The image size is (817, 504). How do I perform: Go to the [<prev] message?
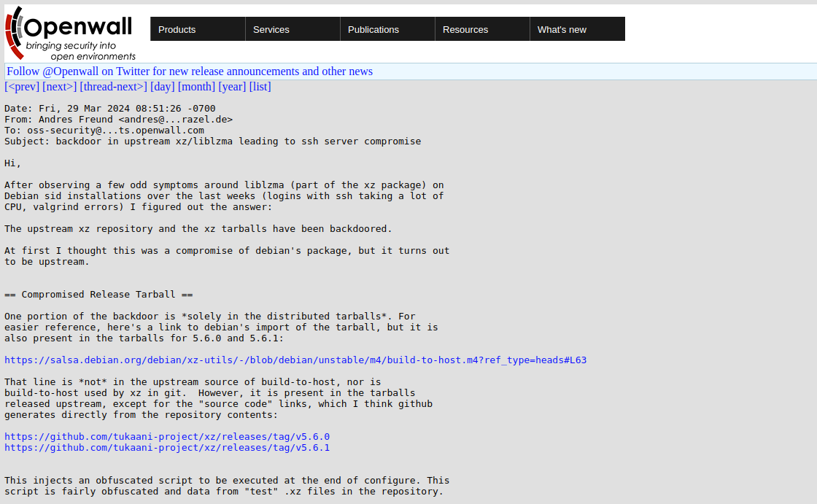point(22,87)
